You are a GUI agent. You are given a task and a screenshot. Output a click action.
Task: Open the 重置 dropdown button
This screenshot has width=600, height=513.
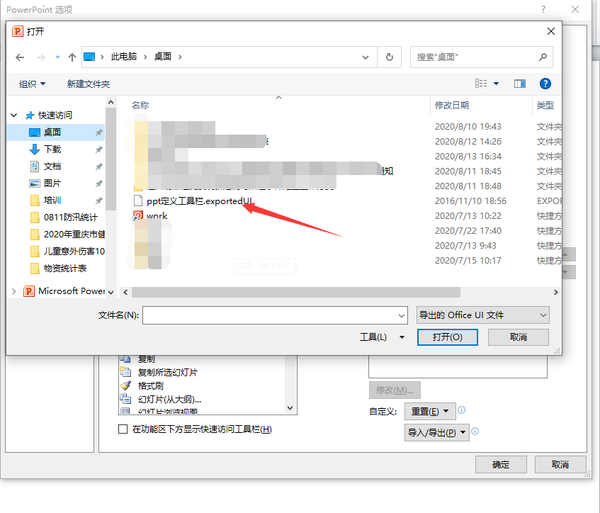pyautogui.click(x=430, y=411)
